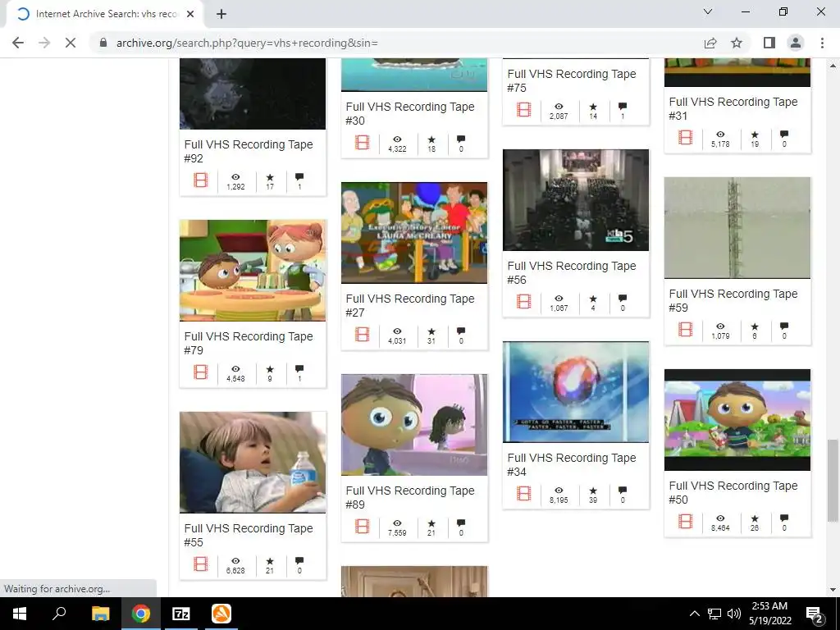Screen dimensions: 840x630
Task: Open Full VHS Recording Tape #55 title
Action: pos(249,535)
